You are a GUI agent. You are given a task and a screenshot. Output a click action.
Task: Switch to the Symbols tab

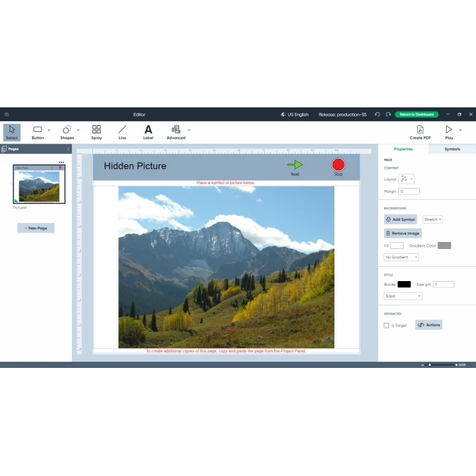[x=452, y=149]
